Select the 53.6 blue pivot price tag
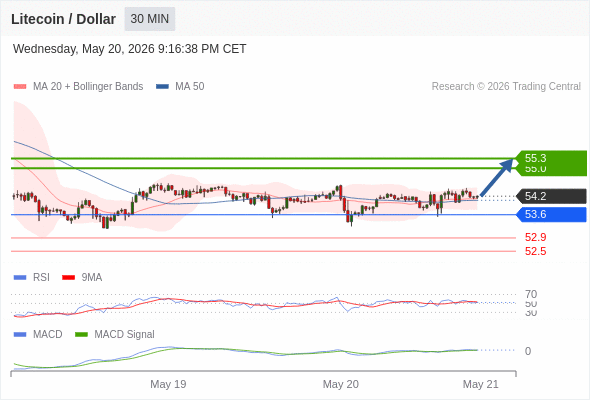590x400 pixels. [x=551, y=214]
